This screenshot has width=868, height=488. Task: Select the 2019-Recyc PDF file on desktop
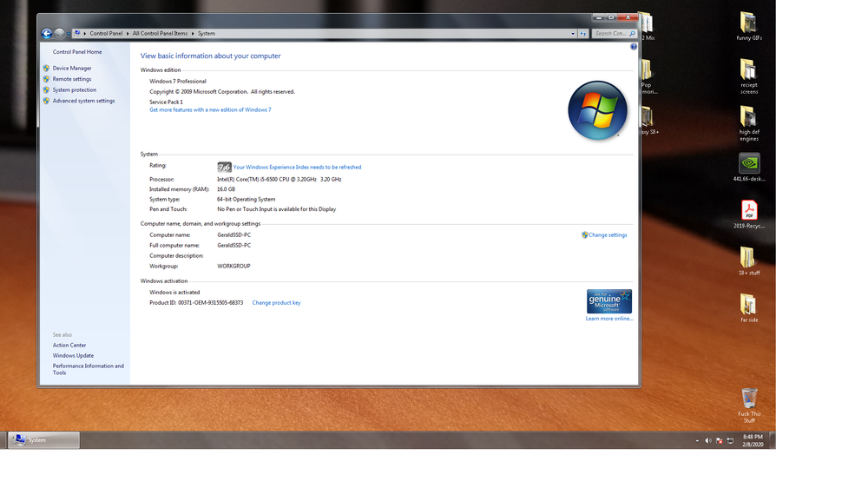point(748,210)
